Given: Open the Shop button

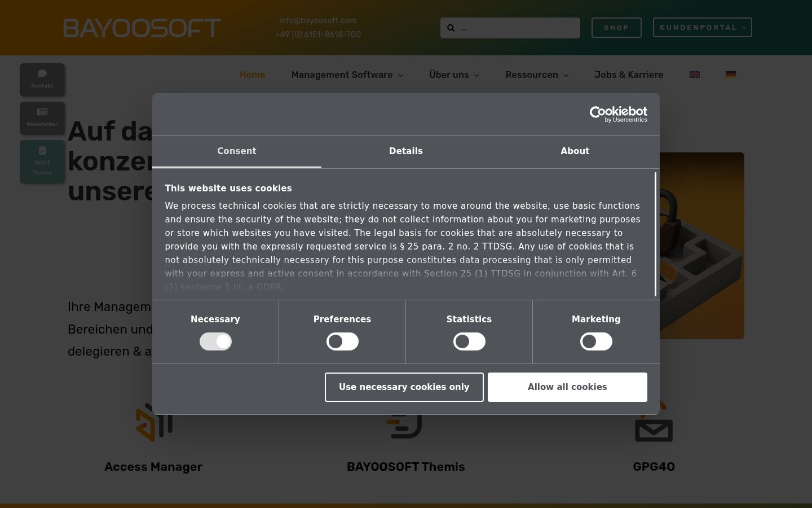Looking at the screenshot, I should coord(616,28).
